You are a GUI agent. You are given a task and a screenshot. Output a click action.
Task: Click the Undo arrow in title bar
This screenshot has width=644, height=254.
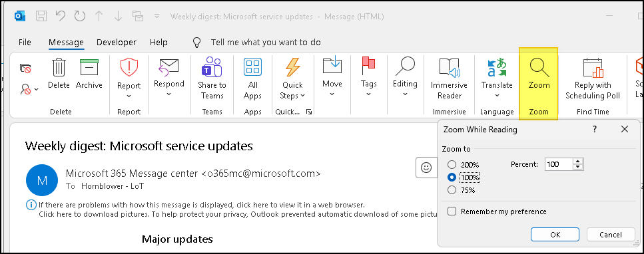click(61, 17)
